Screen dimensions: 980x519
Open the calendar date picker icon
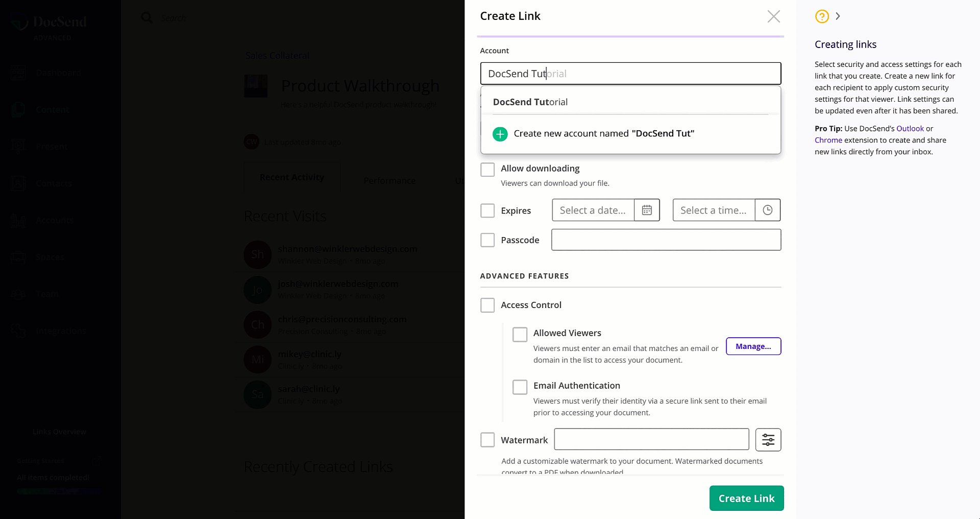647,210
